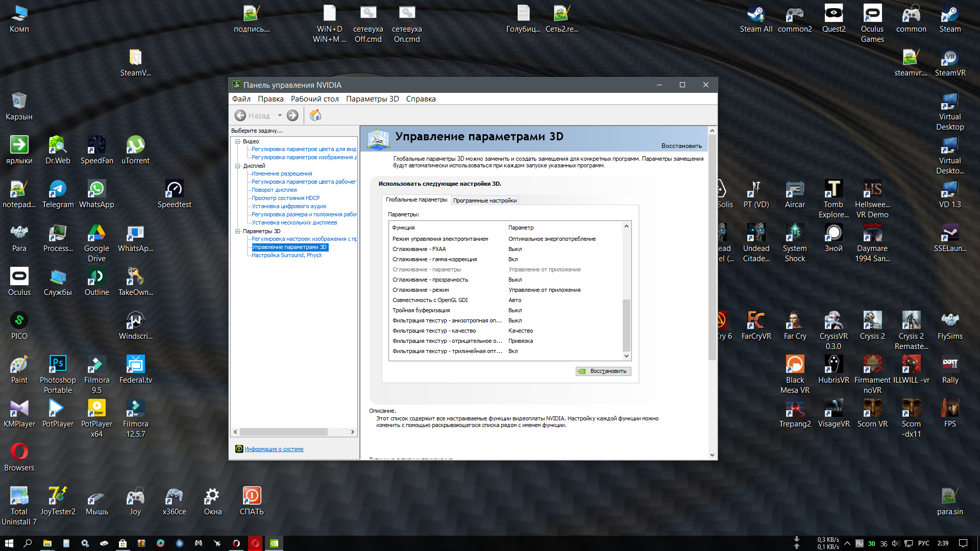980x551 pixels.
Task: Open the Back history dropdown arrow
Action: click(x=280, y=115)
